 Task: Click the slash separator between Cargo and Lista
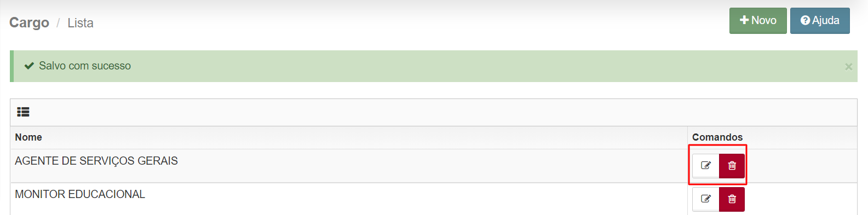point(58,23)
